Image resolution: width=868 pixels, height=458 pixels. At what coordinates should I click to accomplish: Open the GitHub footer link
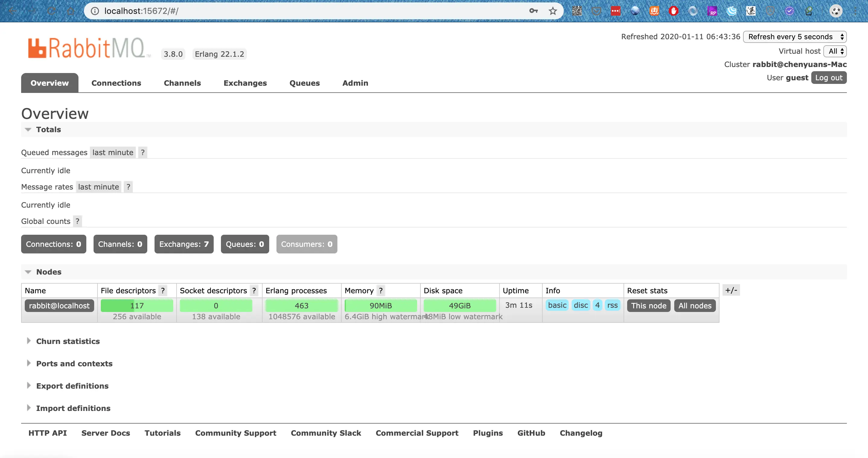click(x=531, y=433)
